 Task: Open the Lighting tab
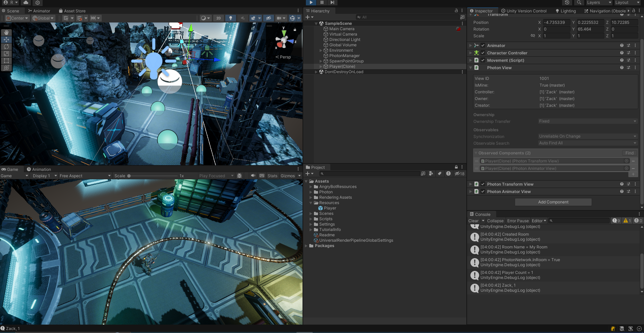[566, 11]
